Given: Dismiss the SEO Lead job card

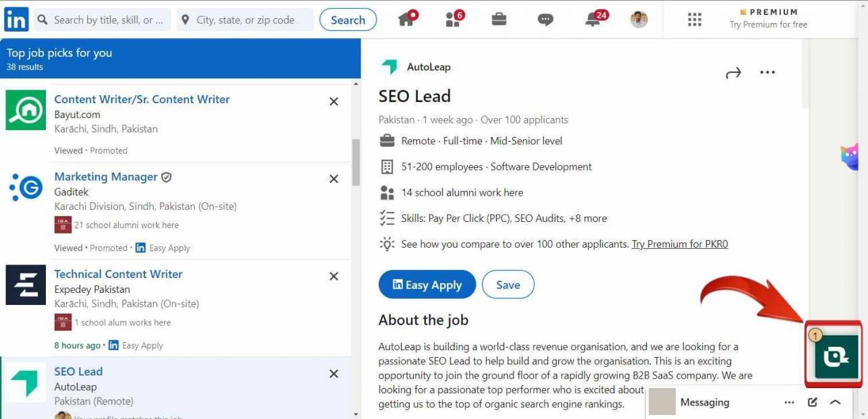Looking at the screenshot, I should click(x=333, y=374).
